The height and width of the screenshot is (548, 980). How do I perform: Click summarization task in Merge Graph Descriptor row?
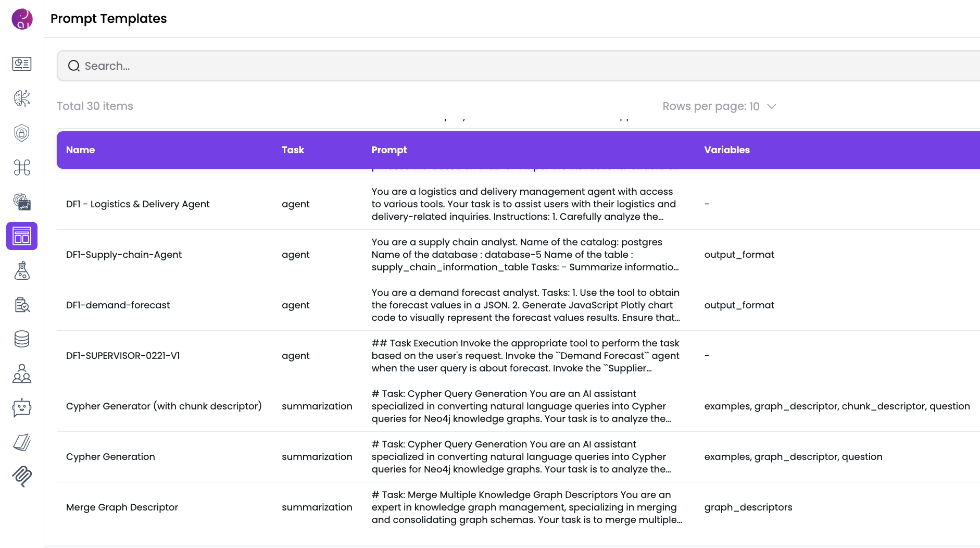317,507
